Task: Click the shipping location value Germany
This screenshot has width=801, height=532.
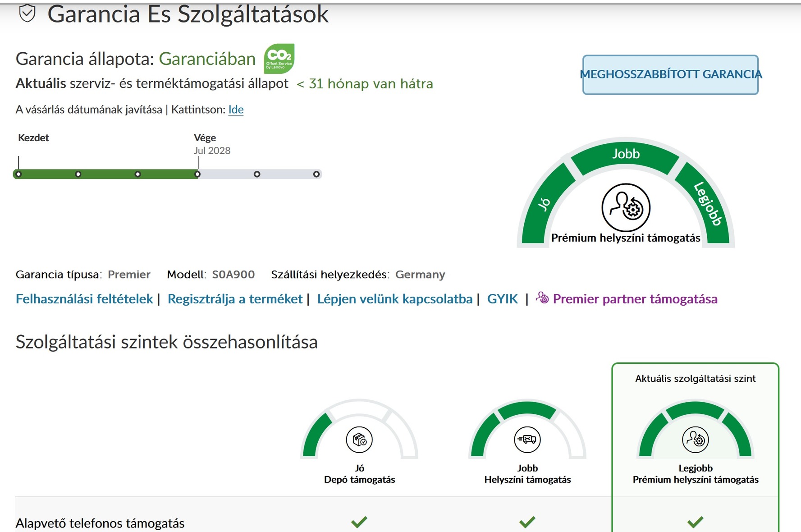Action: (x=420, y=275)
